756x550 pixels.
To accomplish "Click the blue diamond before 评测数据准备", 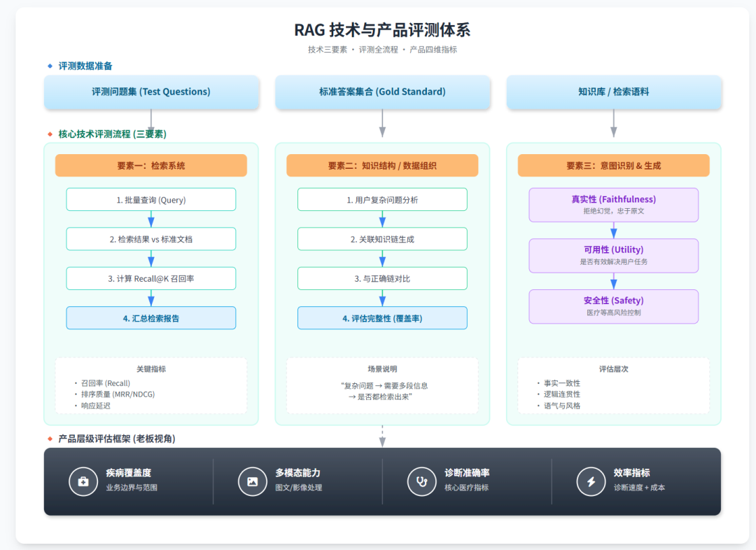I will point(50,66).
